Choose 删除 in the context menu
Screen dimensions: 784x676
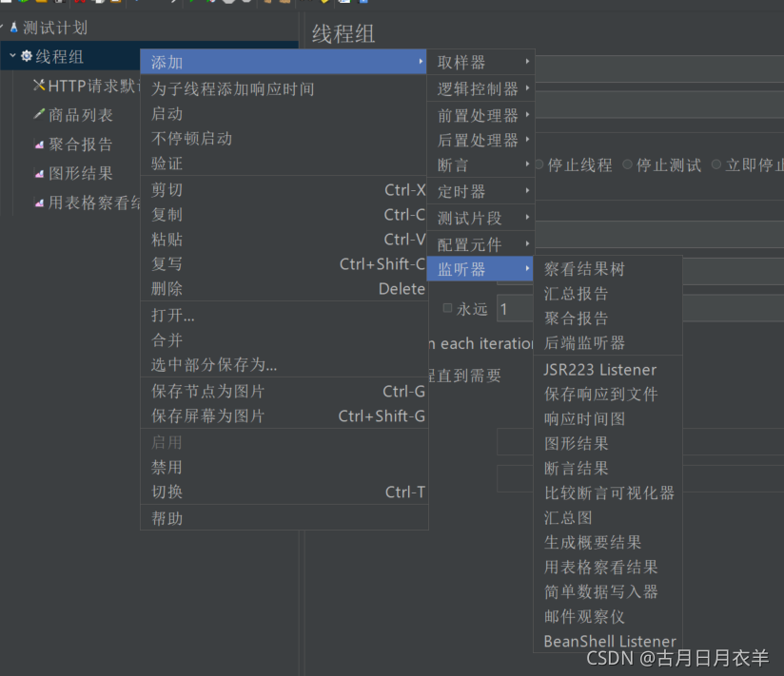pyautogui.click(x=284, y=288)
